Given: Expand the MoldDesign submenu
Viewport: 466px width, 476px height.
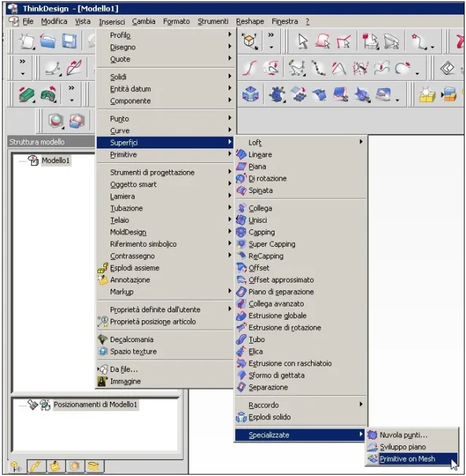Looking at the screenshot, I should tap(165, 232).
